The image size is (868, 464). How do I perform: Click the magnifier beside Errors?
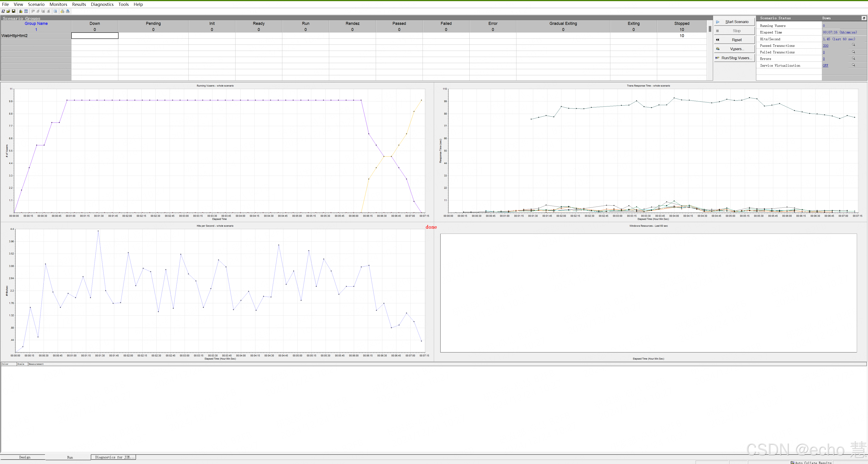coord(854,59)
